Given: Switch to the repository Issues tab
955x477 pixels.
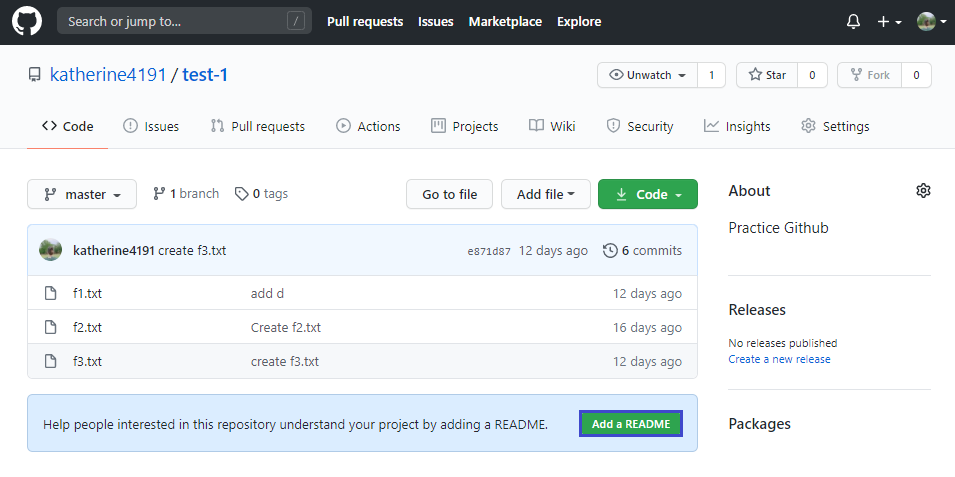Looking at the screenshot, I should [151, 126].
